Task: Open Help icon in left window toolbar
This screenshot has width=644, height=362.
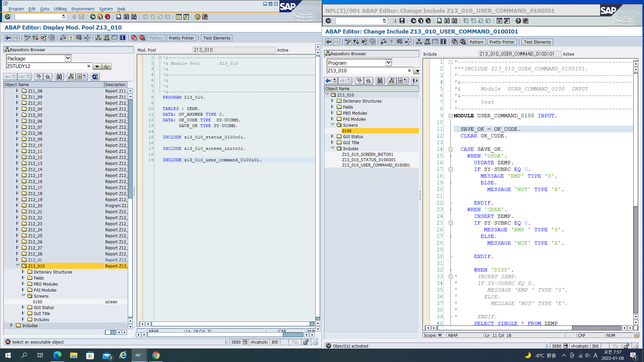Action: point(198,17)
